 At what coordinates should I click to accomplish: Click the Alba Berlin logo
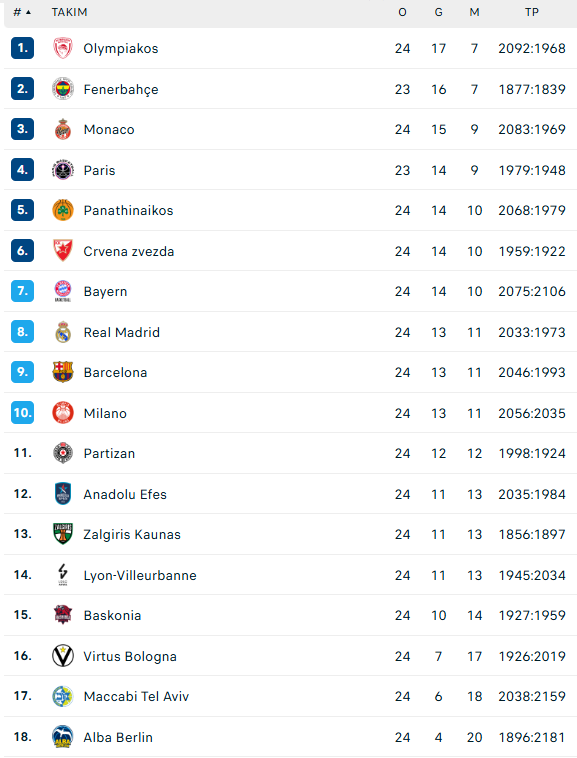click(x=63, y=737)
